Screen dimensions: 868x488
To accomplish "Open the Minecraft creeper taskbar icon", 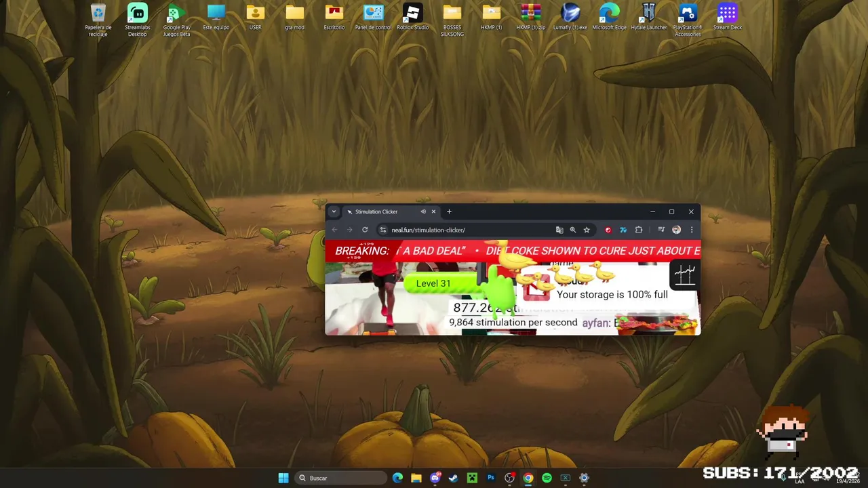I will (x=472, y=478).
